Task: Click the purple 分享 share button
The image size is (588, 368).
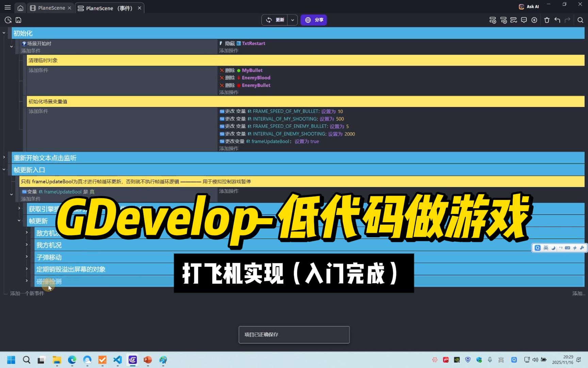Action: (x=314, y=20)
